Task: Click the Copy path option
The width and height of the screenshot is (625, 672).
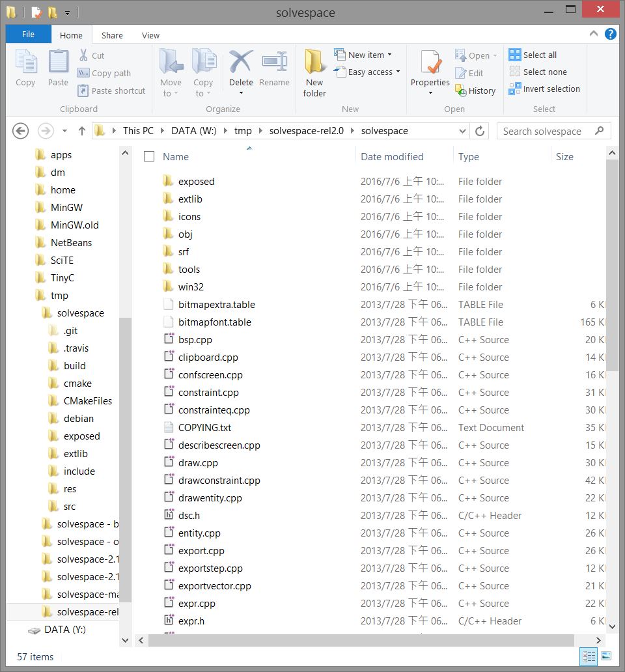Action: point(104,74)
